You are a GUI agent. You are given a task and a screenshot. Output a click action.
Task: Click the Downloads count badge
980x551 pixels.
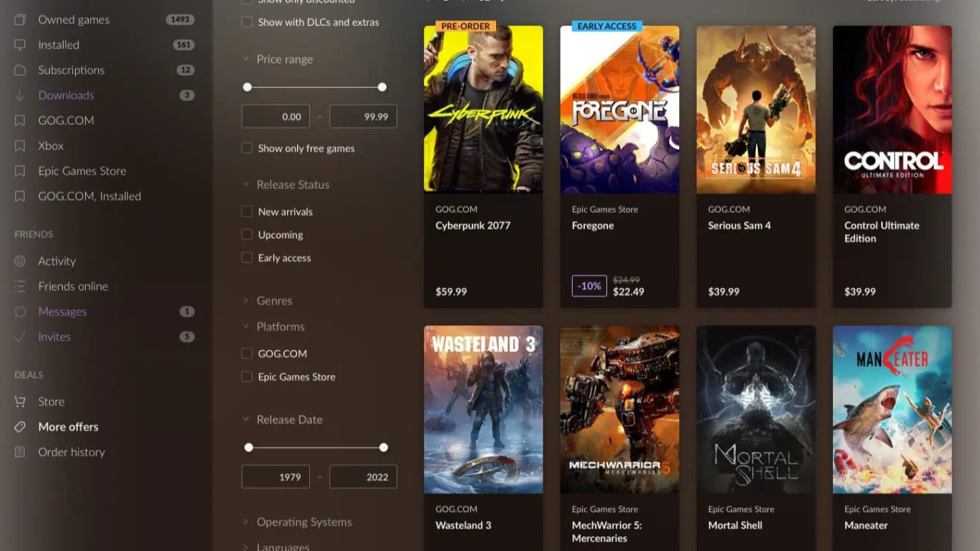pos(187,96)
